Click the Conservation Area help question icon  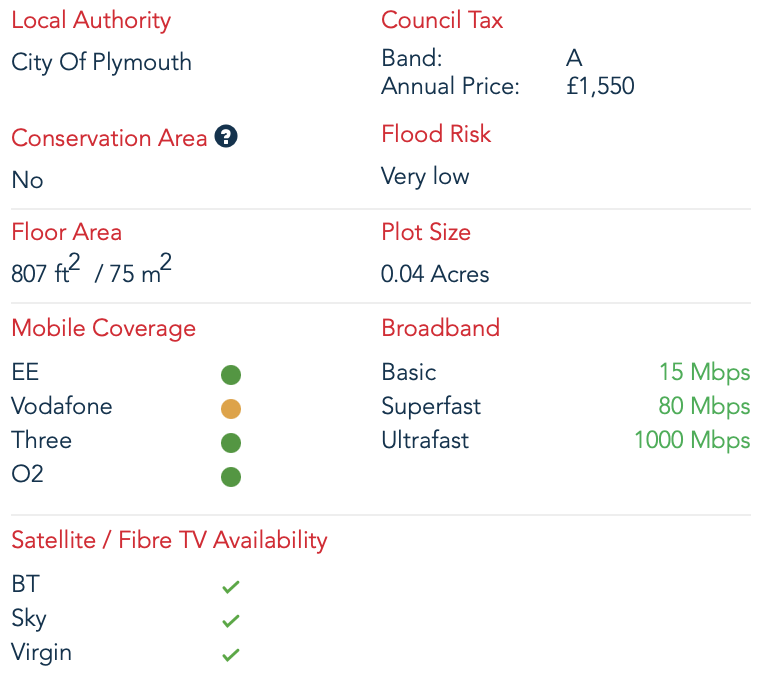click(x=227, y=138)
